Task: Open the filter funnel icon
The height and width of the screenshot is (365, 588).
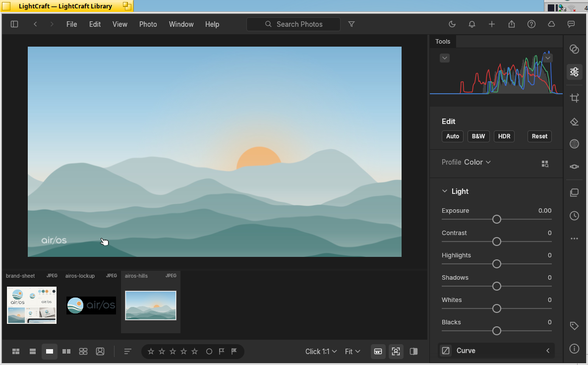Action: pyautogui.click(x=352, y=24)
